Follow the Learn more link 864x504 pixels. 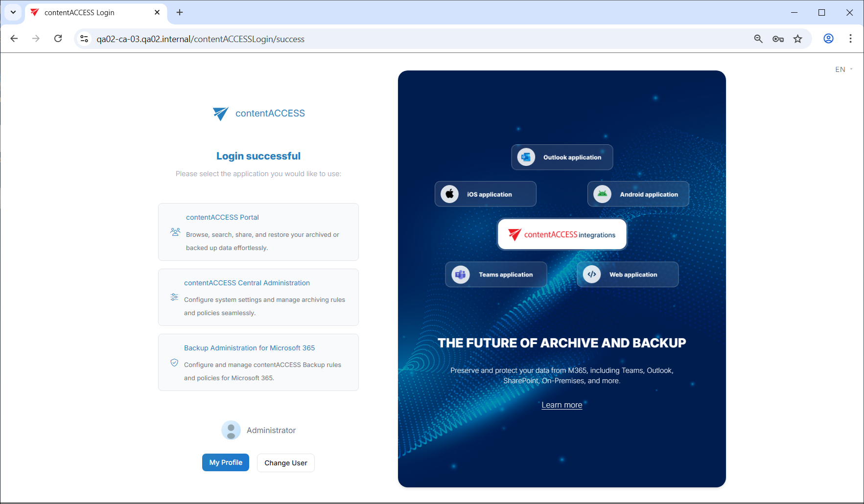[561, 405]
